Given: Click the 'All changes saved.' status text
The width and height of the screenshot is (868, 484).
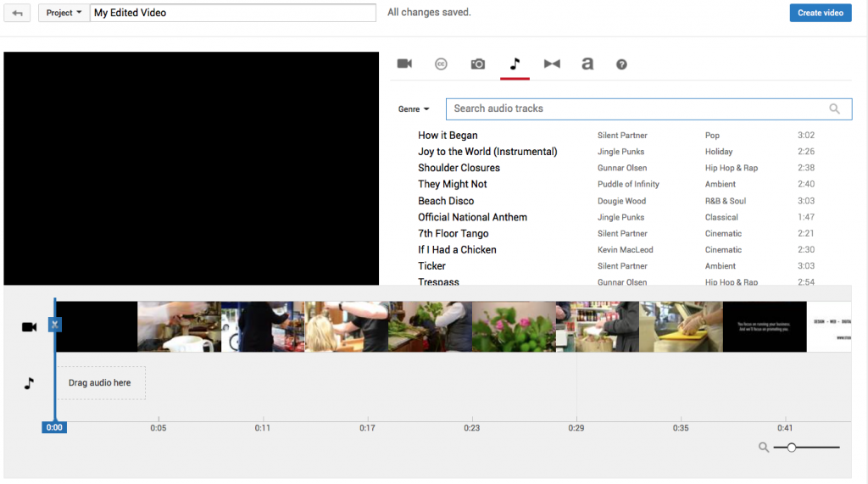Looking at the screenshot, I should [x=429, y=12].
